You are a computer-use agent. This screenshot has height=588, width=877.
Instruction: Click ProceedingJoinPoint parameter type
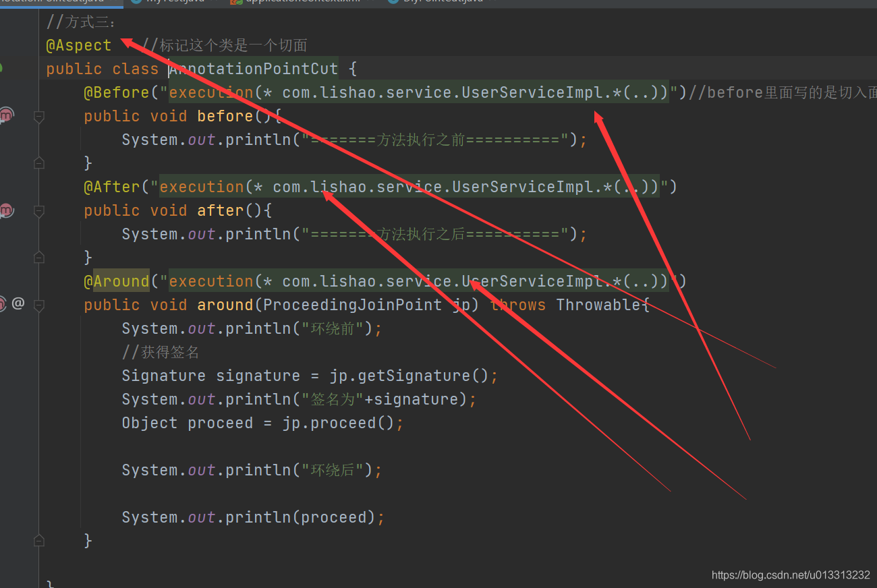(x=352, y=305)
